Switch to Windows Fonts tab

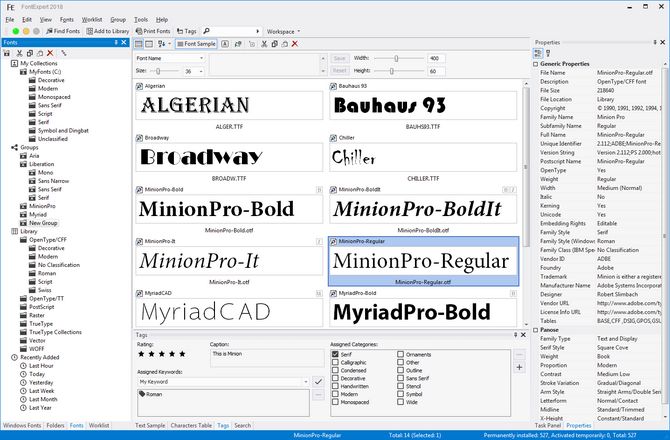coord(22,425)
